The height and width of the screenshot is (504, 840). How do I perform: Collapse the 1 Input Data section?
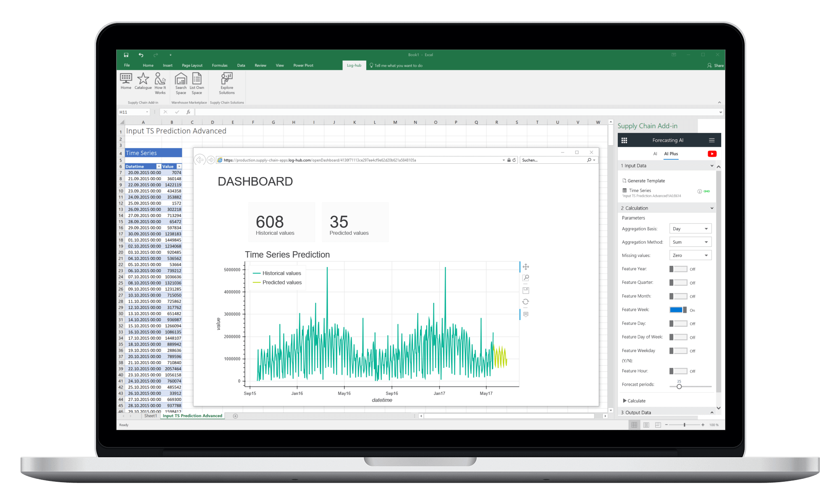pyautogui.click(x=711, y=165)
